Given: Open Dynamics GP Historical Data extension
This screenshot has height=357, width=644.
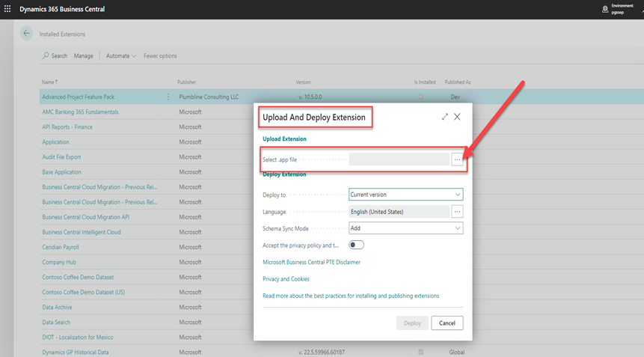Looking at the screenshot, I should [75, 353].
